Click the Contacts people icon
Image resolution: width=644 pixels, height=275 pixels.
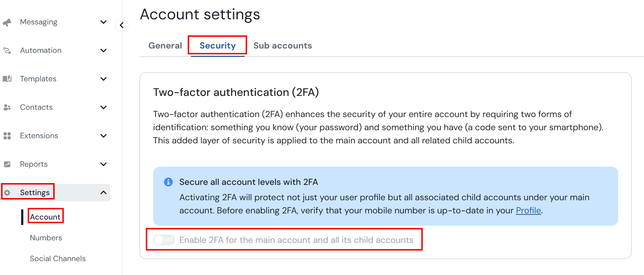click(x=7, y=107)
